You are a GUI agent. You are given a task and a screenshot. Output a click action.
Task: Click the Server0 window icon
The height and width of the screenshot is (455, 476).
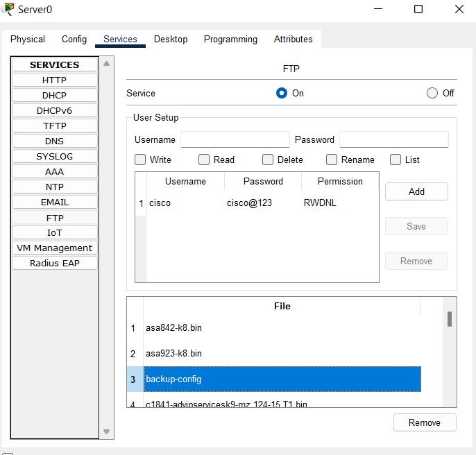[8, 9]
